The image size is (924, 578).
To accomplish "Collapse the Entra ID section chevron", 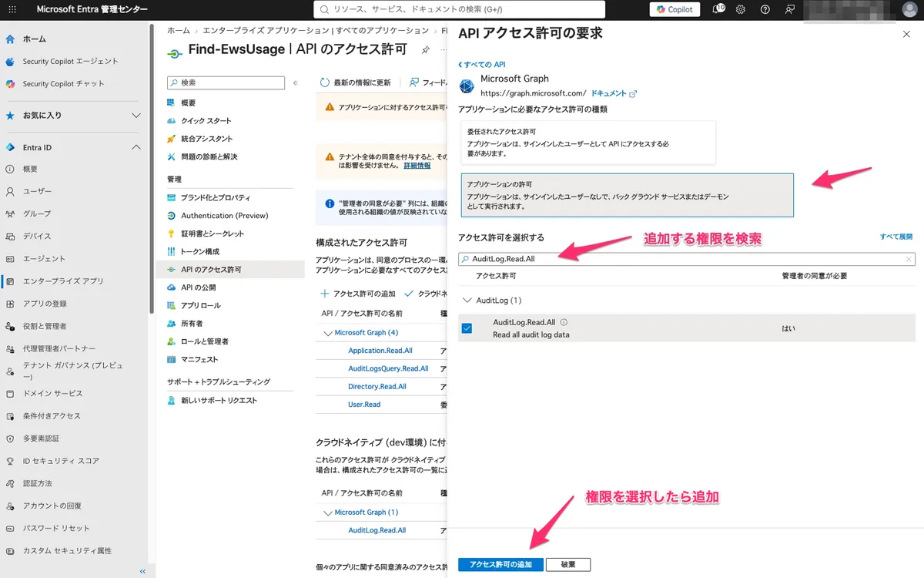I will point(136,147).
